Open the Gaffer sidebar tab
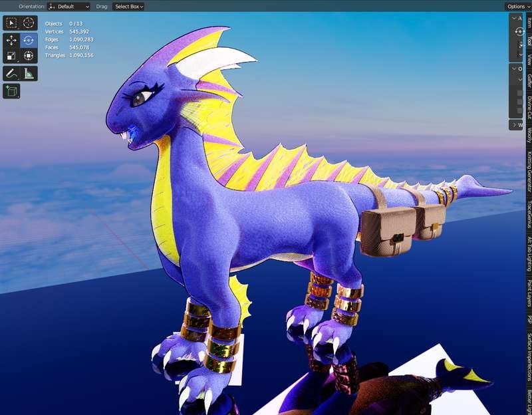This screenshot has height=415, width=532. pyautogui.click(x=529, y=81)
